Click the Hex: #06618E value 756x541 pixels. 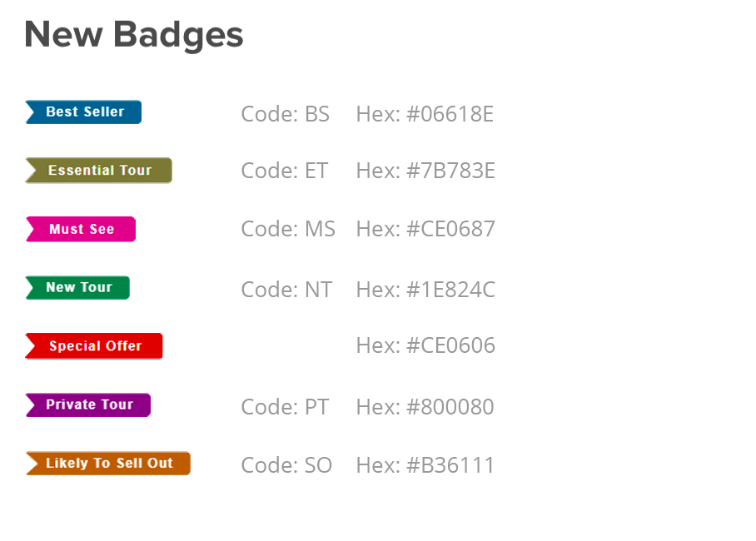pos(425,114)
